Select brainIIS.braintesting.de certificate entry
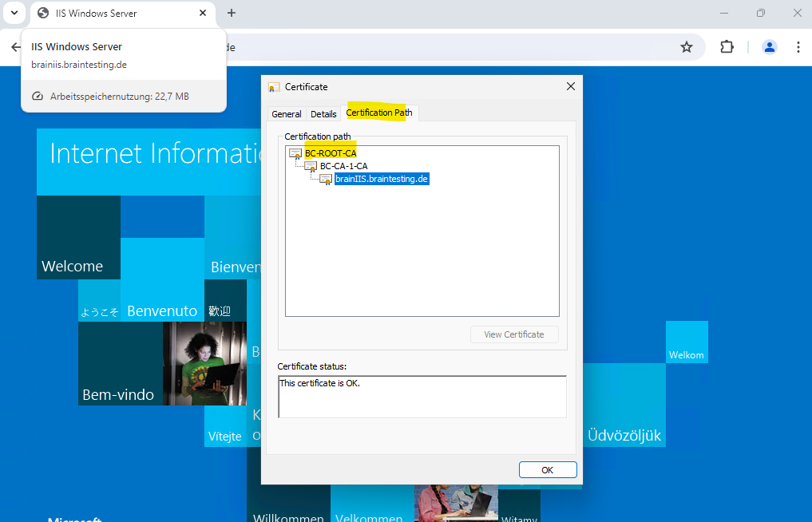 tap(382, 179)
